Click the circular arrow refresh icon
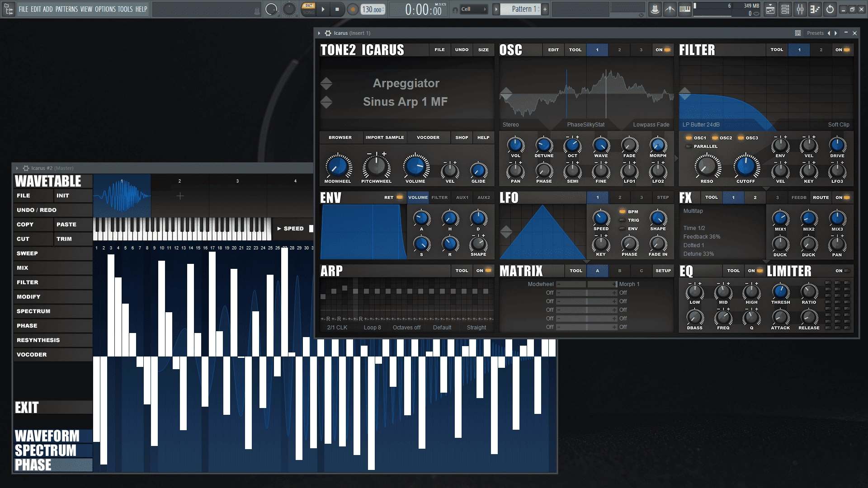Viewport: 868px width, 488px height. pos(830,9)
